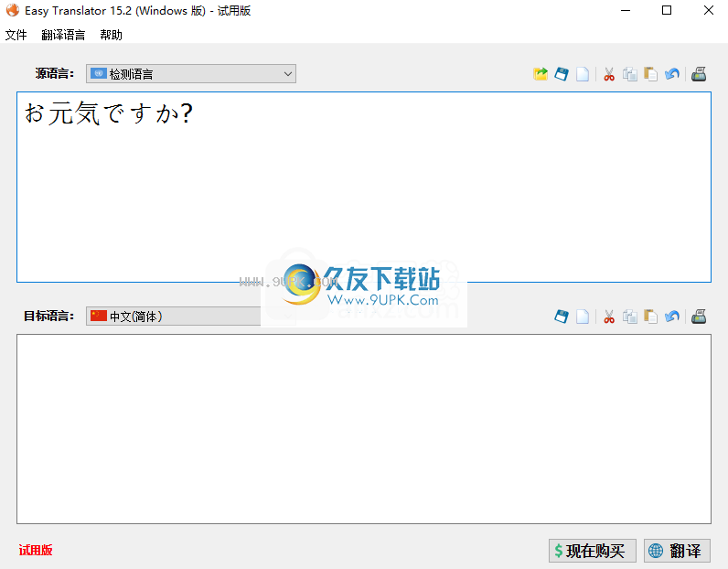Create new blank source document
The image size is (728, 569).
pyautogui.click(x=583, y=74)
